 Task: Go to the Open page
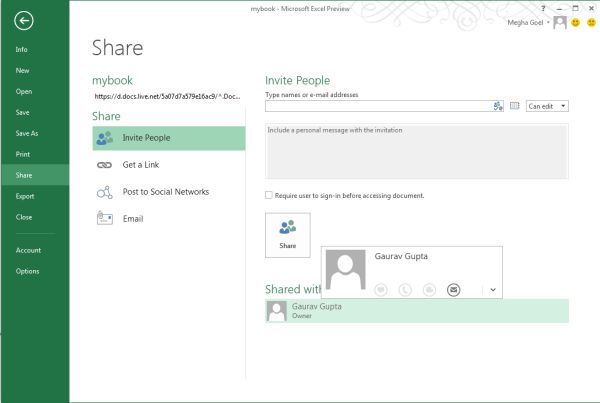24,91
